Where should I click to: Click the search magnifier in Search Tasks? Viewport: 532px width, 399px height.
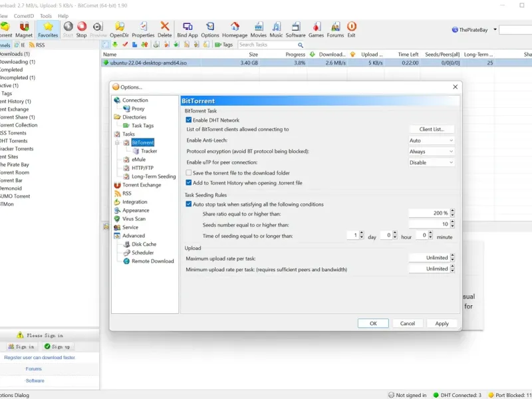[301, 45]
